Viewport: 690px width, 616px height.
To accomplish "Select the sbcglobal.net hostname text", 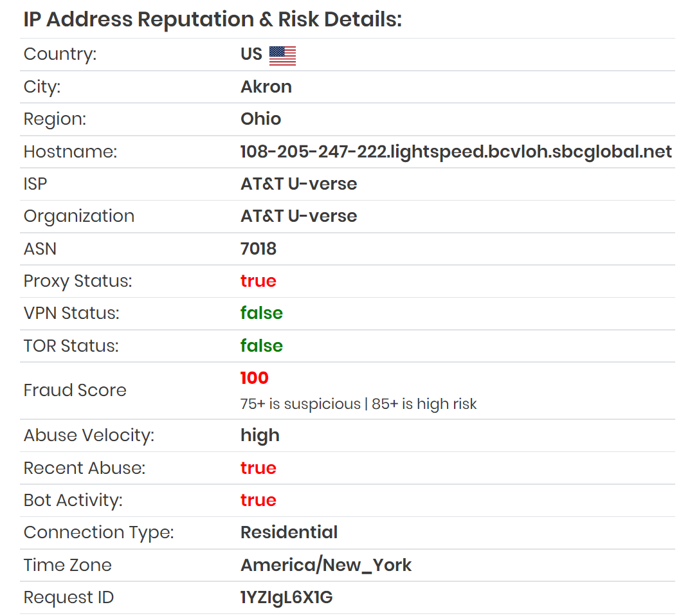I will tap(456, 152).
